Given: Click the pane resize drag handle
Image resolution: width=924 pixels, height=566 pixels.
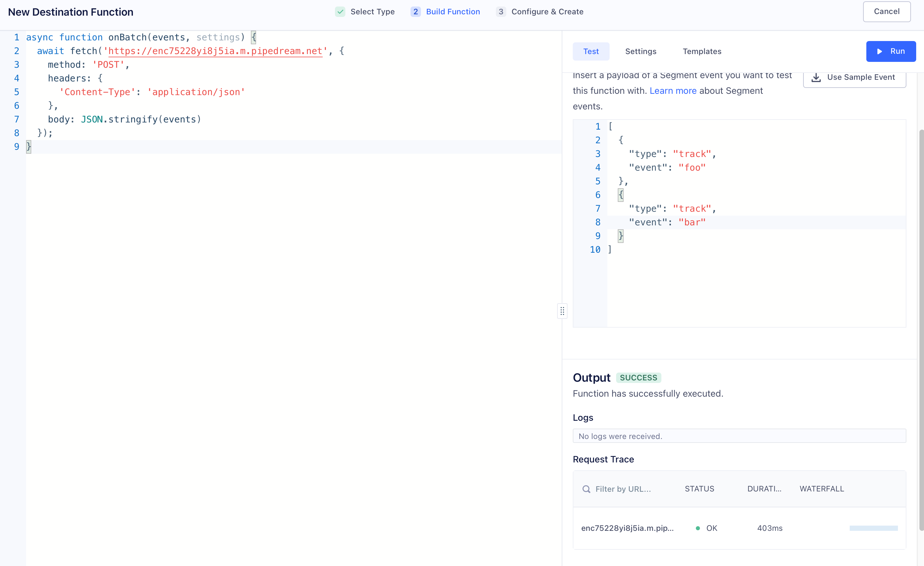Looking at the screenshot, I should pyautogui.click(x=562, y=311).
